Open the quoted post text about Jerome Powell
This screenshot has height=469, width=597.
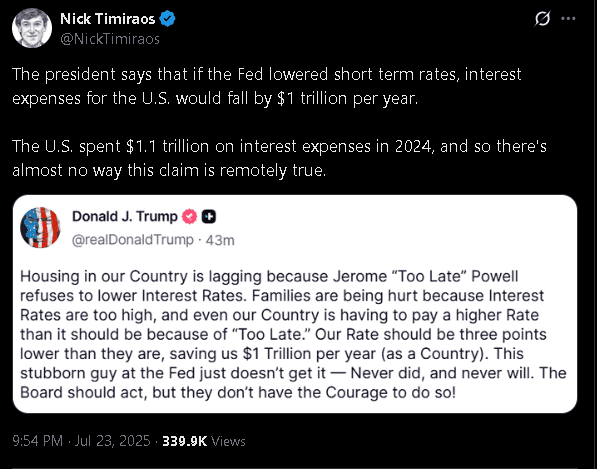click(293, 334)
